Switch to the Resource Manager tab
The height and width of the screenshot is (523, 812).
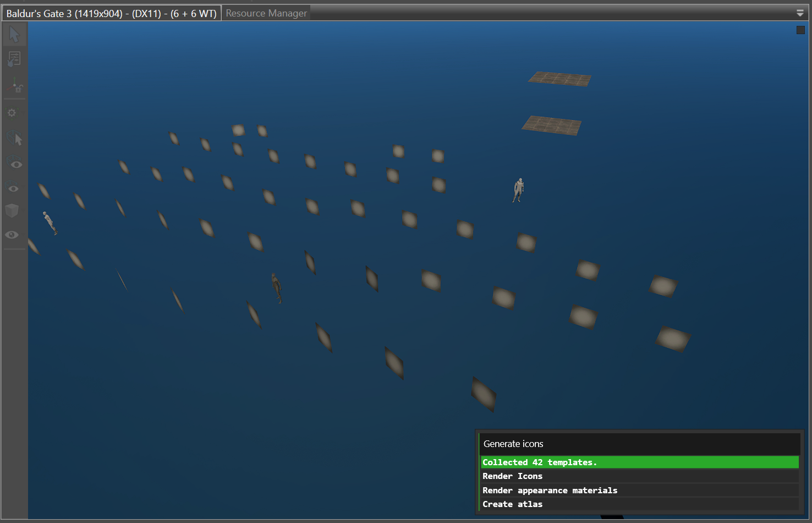point(266,13)
